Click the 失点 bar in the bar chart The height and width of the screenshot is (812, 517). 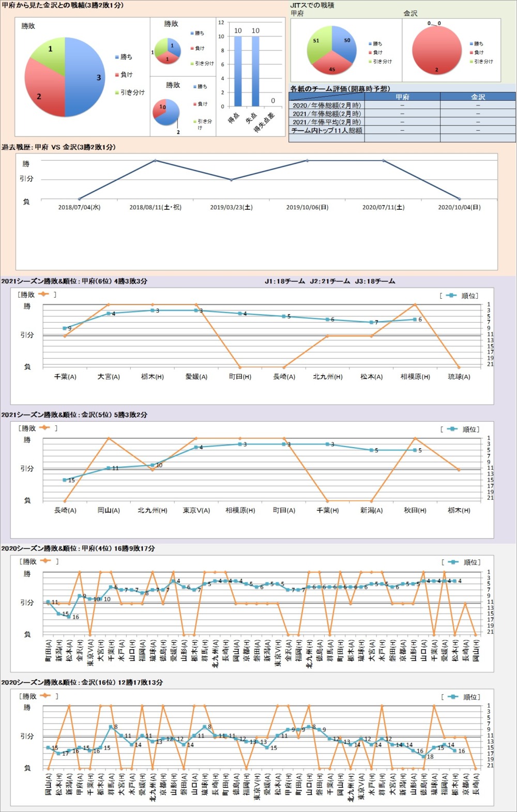tap(255, 71)
